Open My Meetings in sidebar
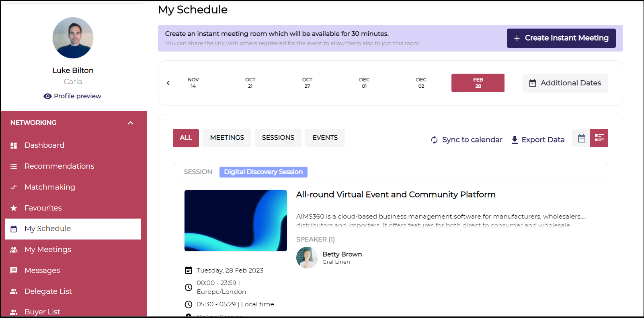Image resolution: width=644 pixels, height=318 pixels. point(47,250)
